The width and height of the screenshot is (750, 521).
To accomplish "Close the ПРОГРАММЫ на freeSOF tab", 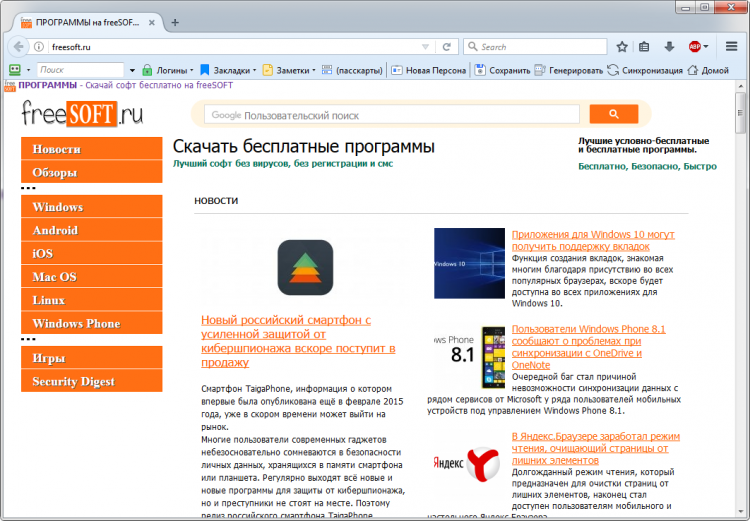I will [152, 22].
